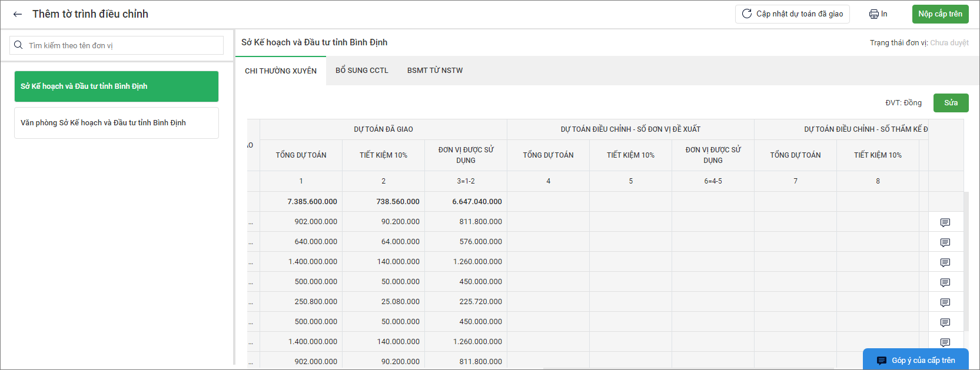Image resolution: width=980 pixels, height=370 pixels.
Task: Open comment icon for the 640.000.000 row
Action: click(x=945, y=243)
